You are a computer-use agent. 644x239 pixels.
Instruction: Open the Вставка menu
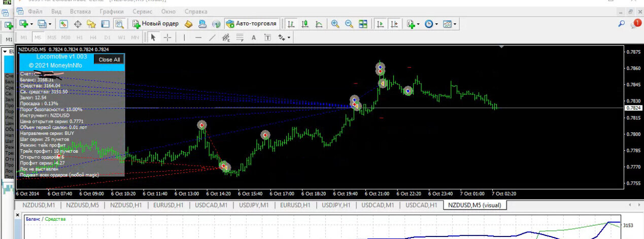[81, 11]
